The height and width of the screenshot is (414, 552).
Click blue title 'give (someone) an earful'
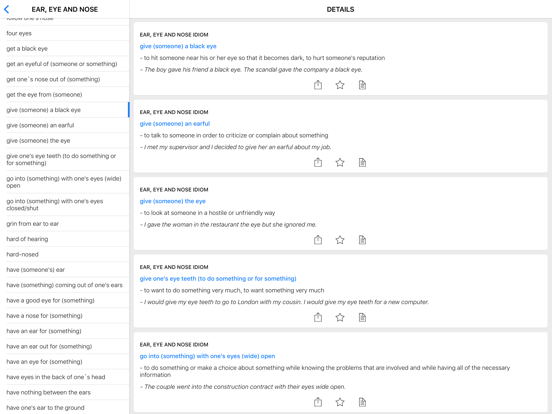tap(175, 124)
